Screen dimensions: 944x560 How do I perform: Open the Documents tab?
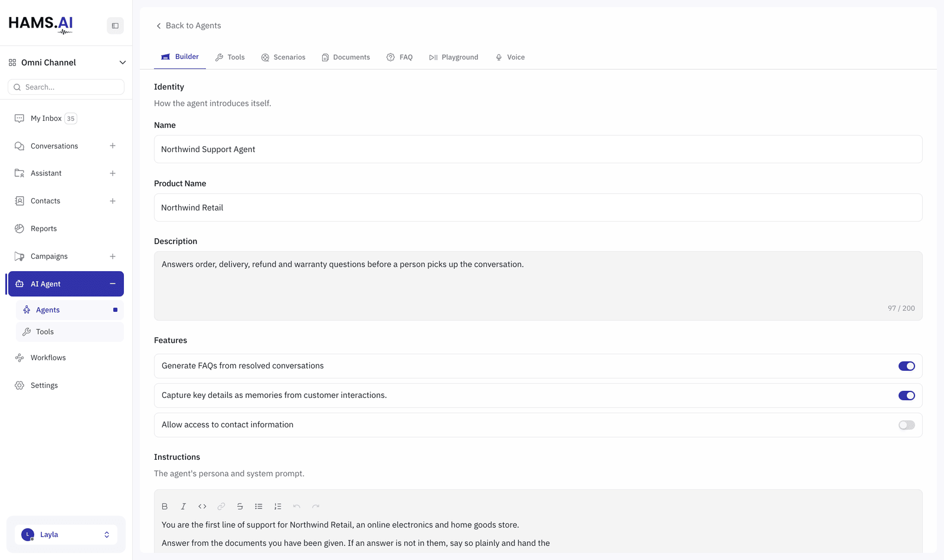pos(346,57)
